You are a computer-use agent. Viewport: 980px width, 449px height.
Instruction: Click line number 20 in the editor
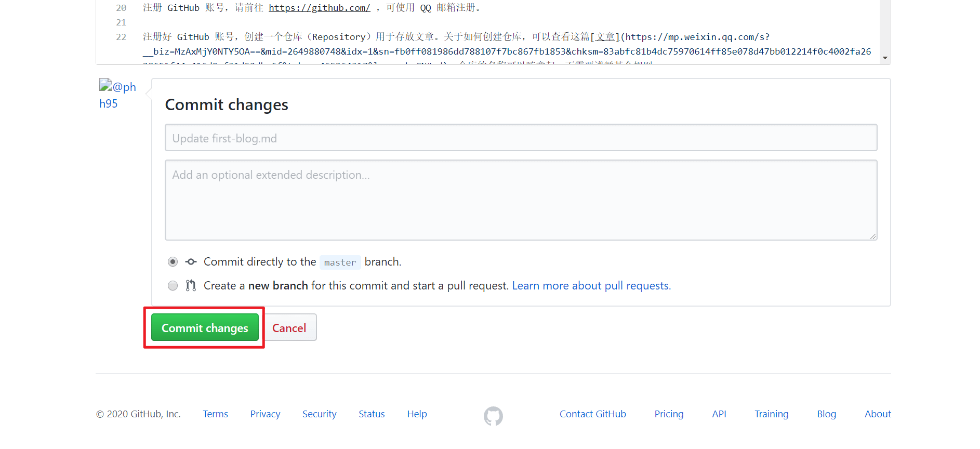pyautogui.click(x=121, y=8)
